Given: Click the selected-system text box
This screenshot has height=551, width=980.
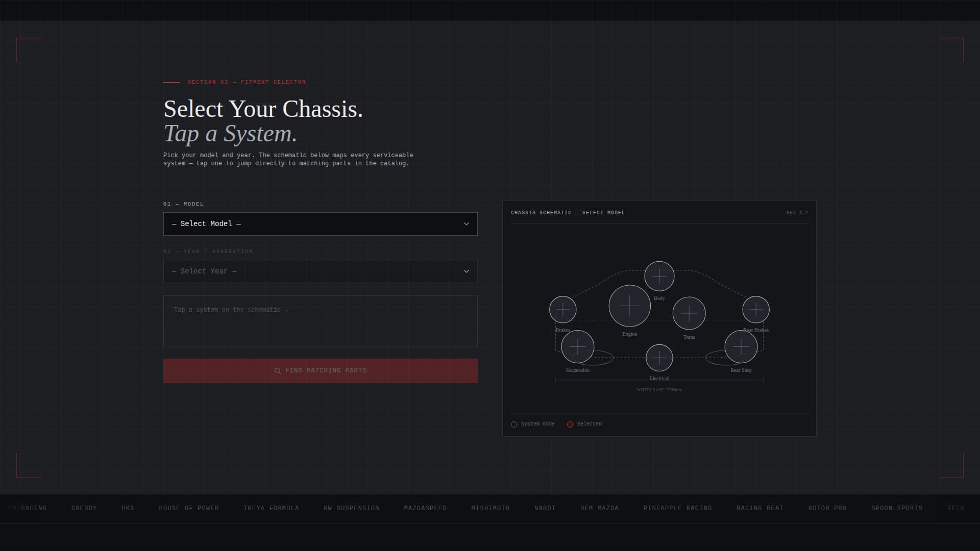Looking at the screenshot, I should tap(320, 321).
